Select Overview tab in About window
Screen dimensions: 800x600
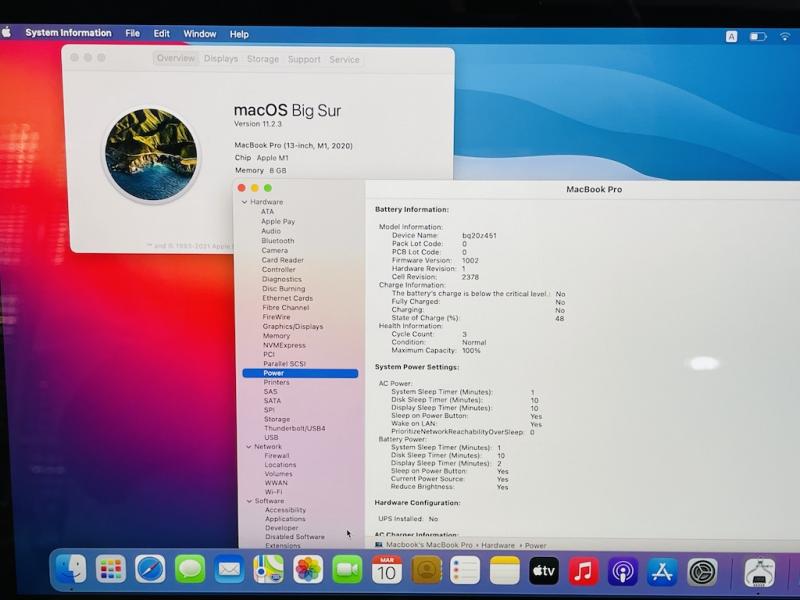(x=176, y=58)
